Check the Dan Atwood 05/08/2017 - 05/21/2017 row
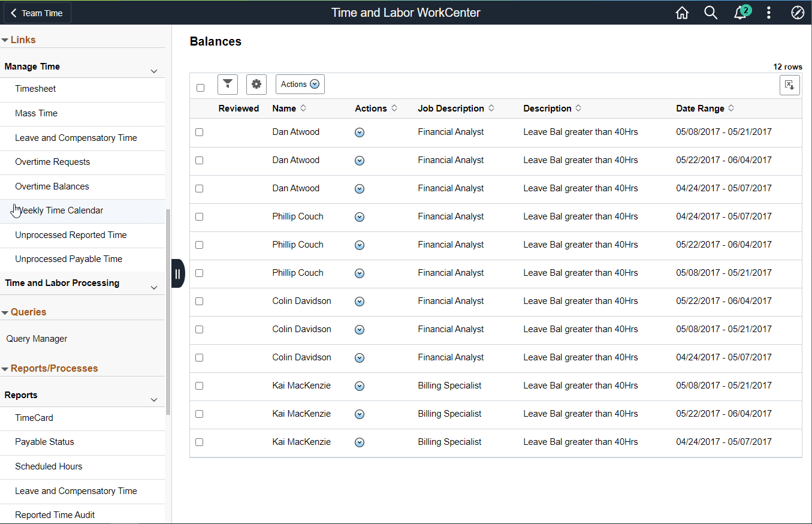The height and width of the screenshot is (524, 812). point(199,132)
